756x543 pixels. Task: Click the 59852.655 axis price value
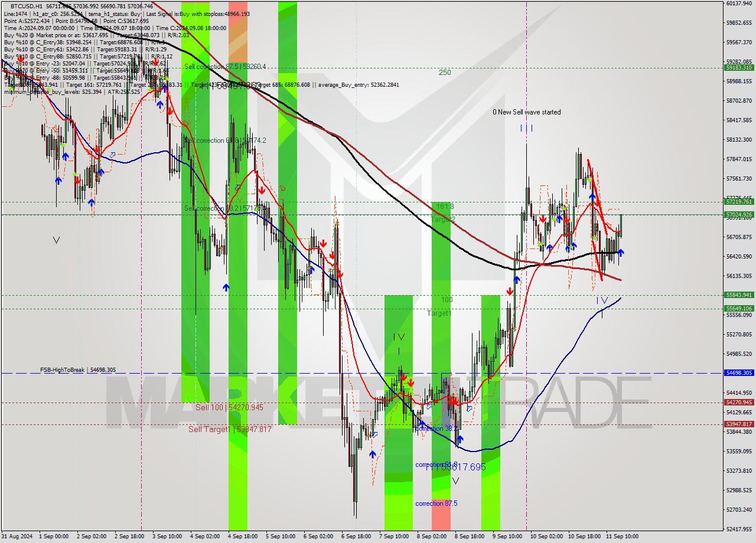(x=738, y=22)
